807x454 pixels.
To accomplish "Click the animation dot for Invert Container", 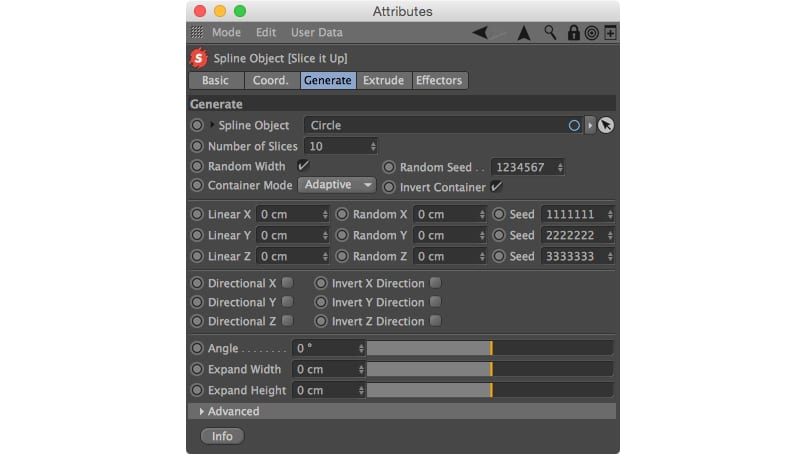I will click(389, 187).
